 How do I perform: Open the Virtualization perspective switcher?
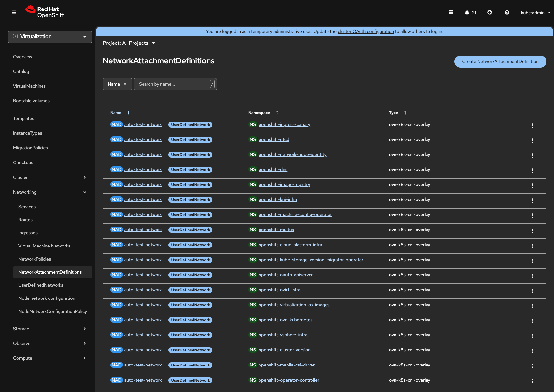(x=50, y=37)
